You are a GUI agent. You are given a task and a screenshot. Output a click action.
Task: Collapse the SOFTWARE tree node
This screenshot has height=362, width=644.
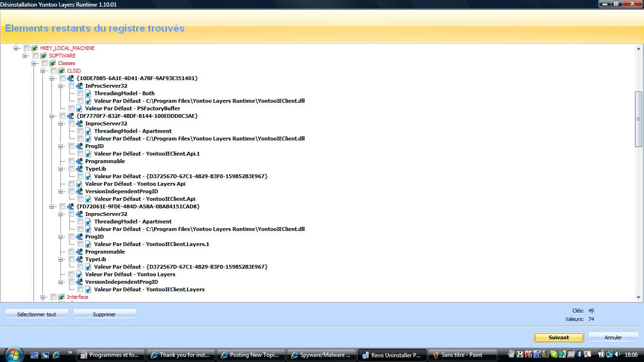click(25, 56)
